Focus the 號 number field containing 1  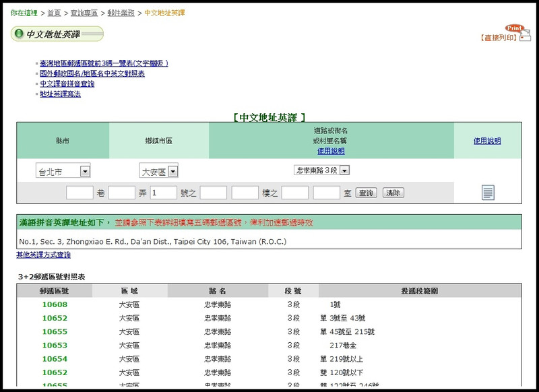pos(164,193)
